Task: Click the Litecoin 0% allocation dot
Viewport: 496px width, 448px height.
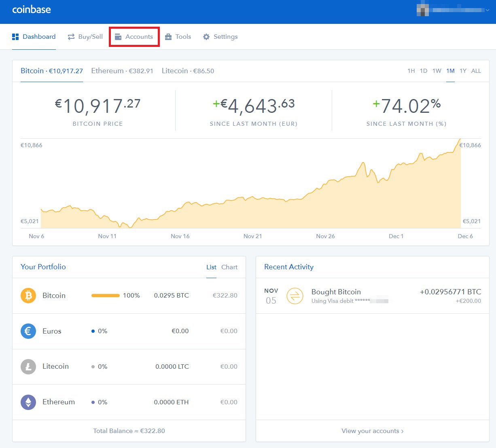Action: pos(93,367)
